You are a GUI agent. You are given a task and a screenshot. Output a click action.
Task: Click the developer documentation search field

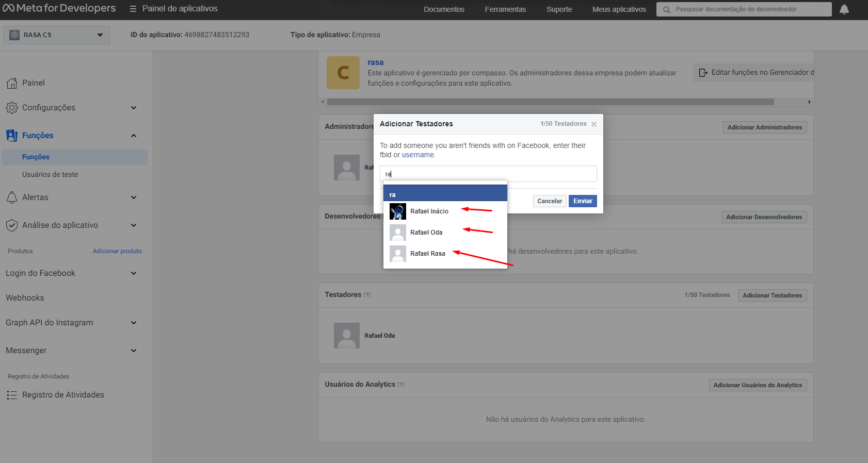point(744,9)
